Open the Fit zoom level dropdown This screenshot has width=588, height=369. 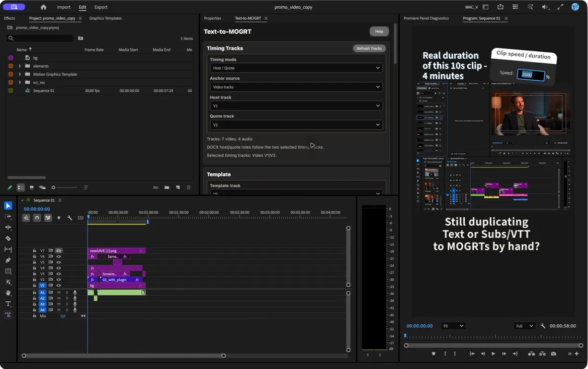453,326
